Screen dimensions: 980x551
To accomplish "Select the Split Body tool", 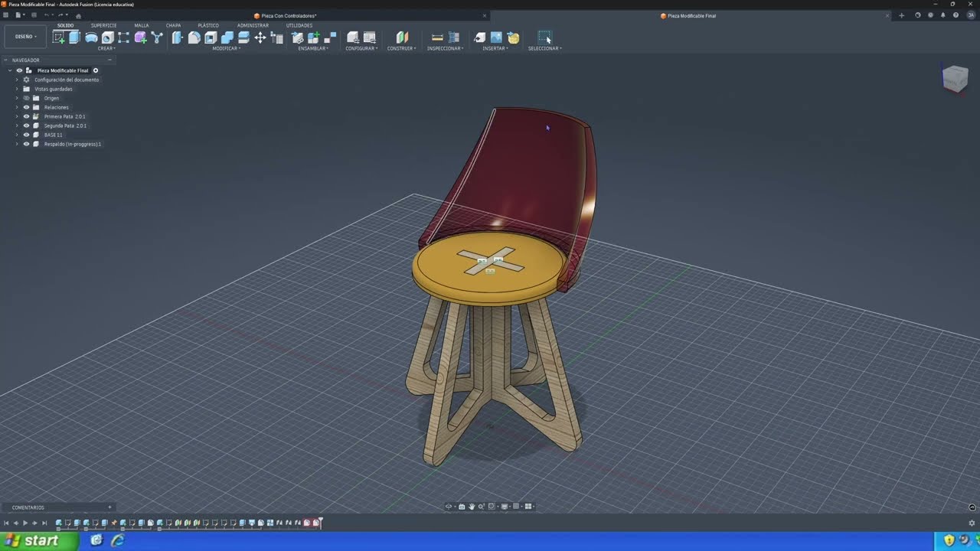I will [x=243, y=37].
